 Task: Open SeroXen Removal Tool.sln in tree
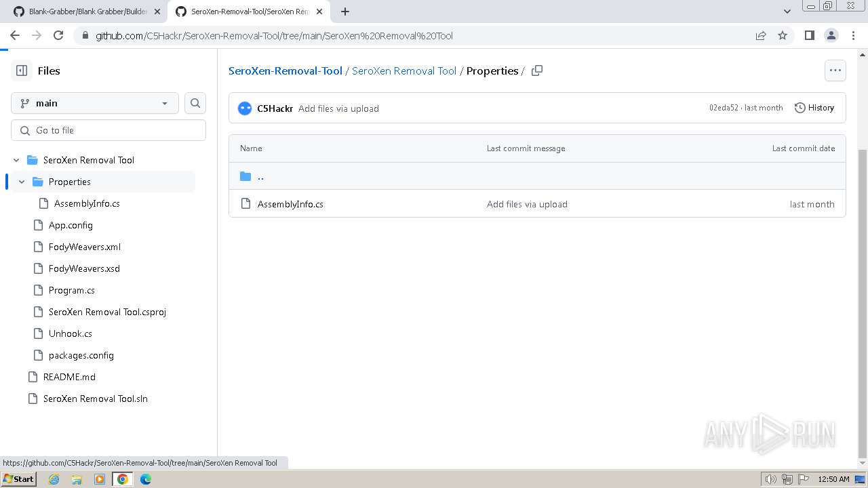(95, 399)
